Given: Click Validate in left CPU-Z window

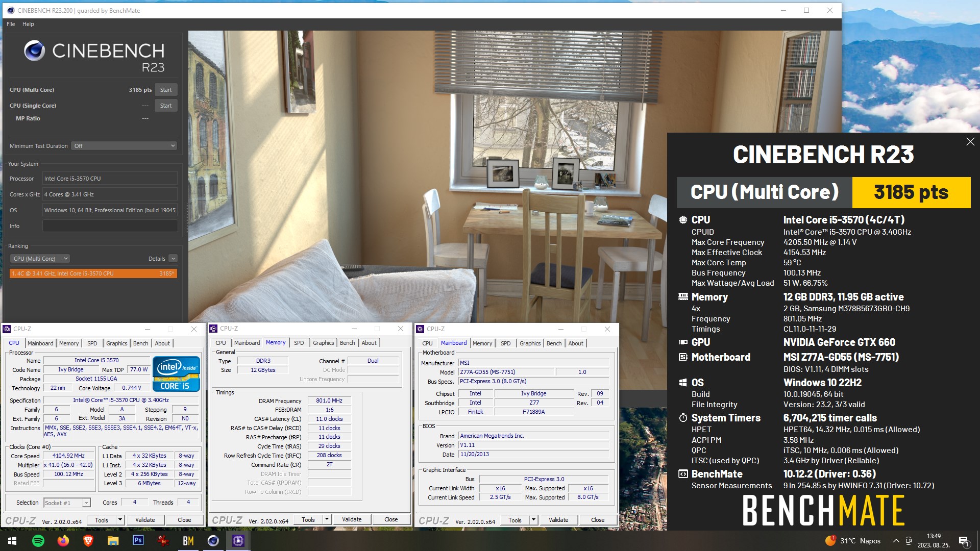Looking at the screenshot, I should 145,520.
